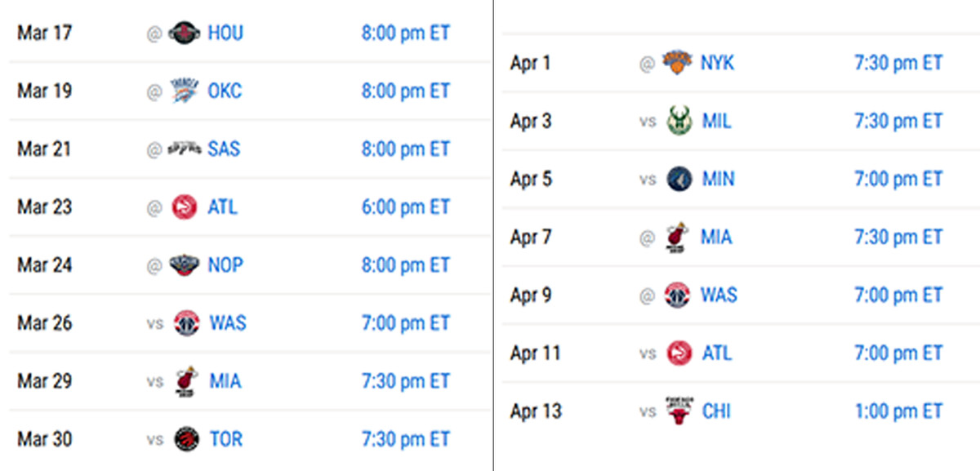Select the New York Knicks logo
This screenshot has width=980, height=471.
coord(677,63)
